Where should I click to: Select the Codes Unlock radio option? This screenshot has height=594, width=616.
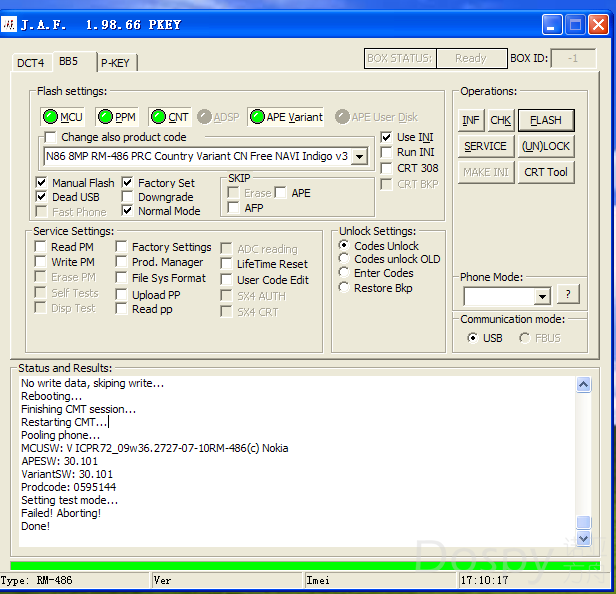[344, 246]
